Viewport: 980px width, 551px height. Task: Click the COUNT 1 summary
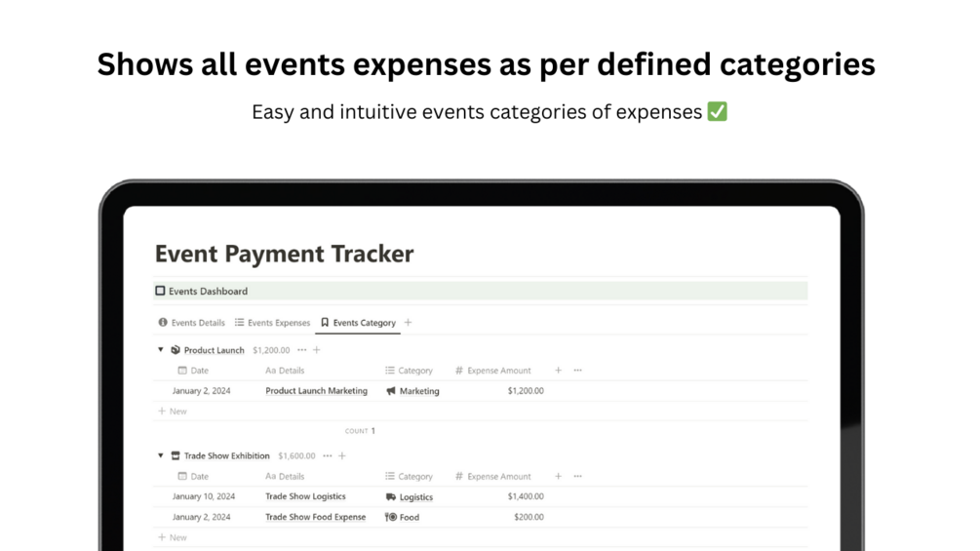[x=360, y=430]
